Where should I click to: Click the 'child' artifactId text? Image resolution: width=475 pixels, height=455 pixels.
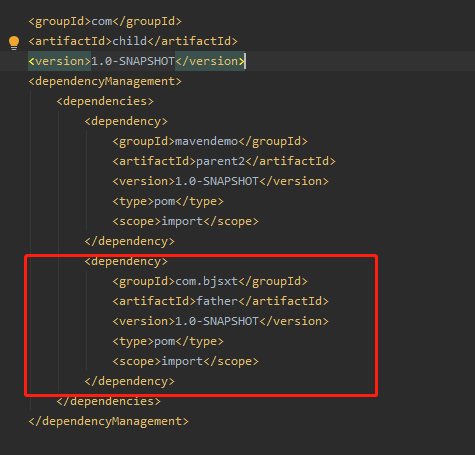pos(130,41)
